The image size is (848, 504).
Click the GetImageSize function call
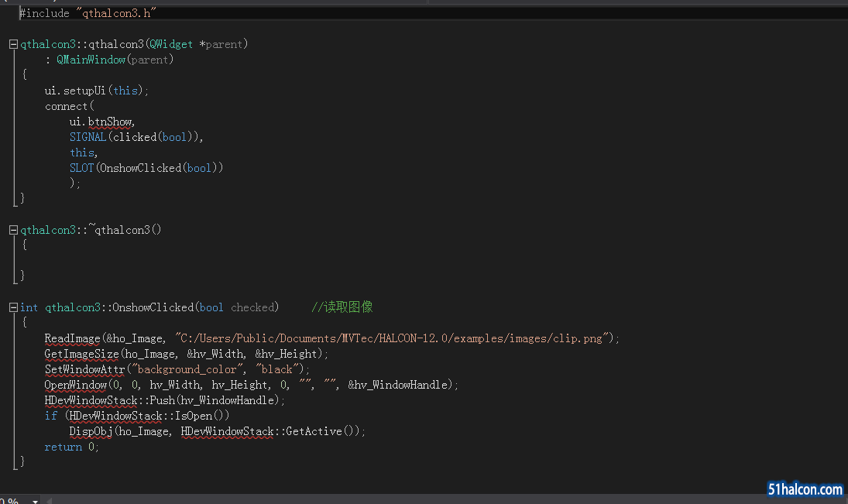81,355
